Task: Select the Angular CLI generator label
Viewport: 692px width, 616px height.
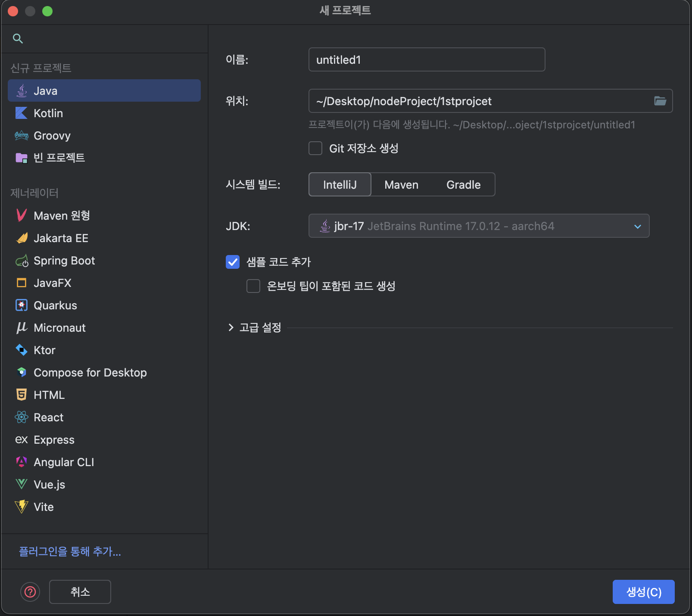Action: [64, 462]
